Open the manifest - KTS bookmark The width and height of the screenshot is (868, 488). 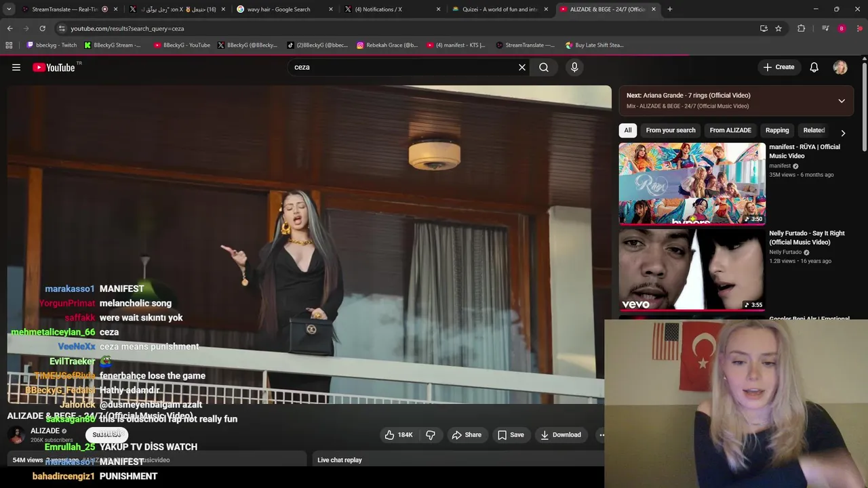(456, 45)
